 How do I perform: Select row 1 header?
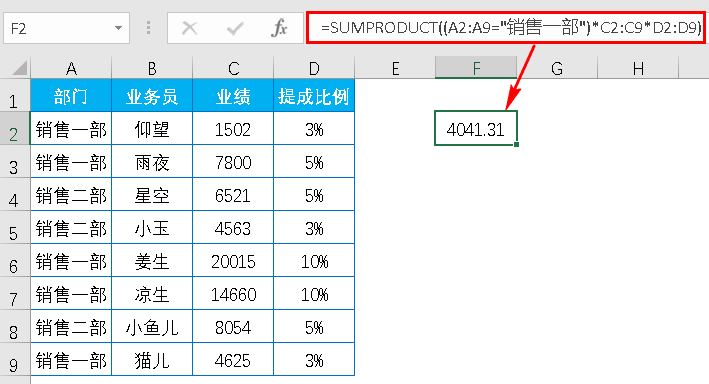coord(14,95)
